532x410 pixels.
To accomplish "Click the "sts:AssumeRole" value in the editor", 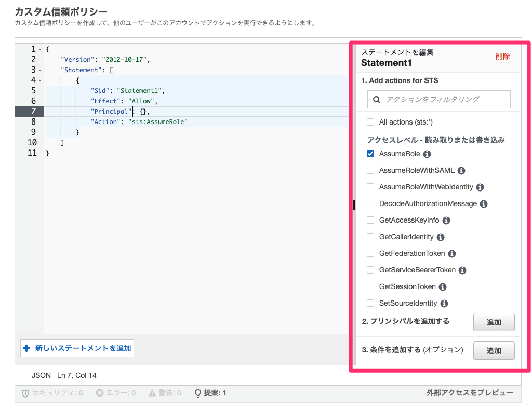I will (x=158, y=122).
